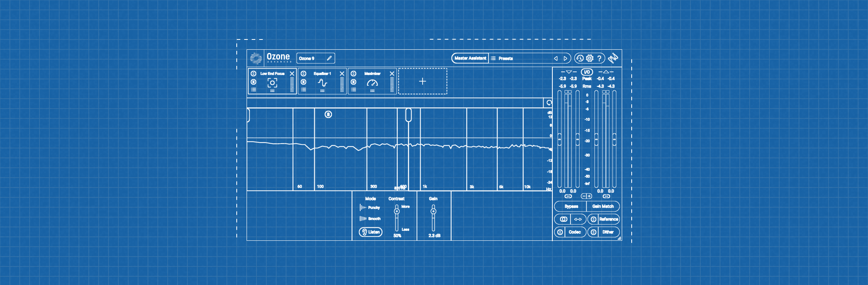Open settings gear icon

pos(589,58)
